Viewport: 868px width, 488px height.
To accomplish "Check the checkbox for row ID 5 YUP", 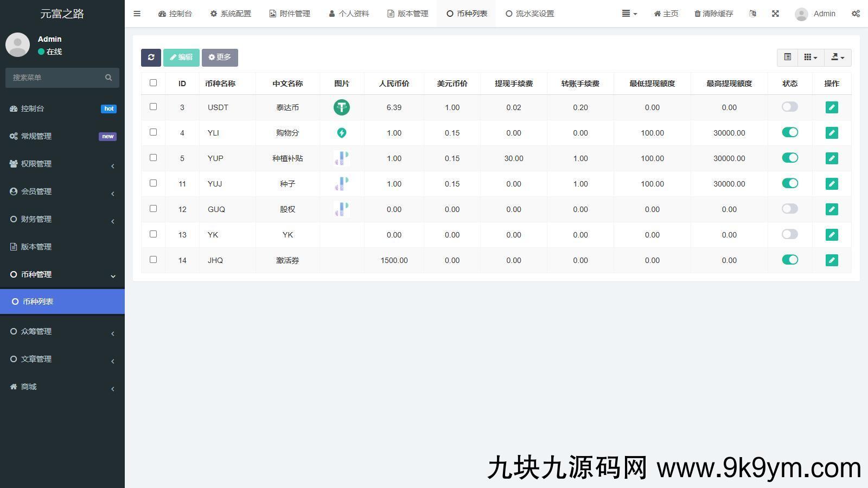I will click(153, 158).
